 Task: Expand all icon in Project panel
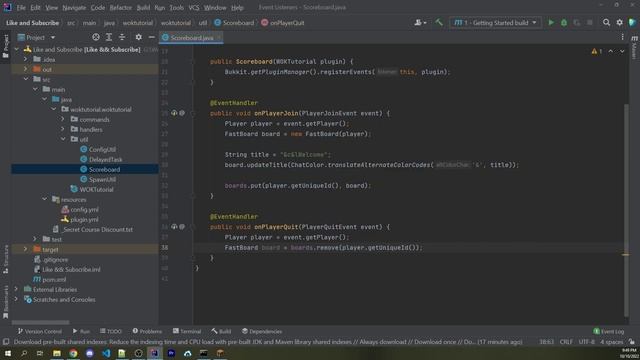[x=109, y=37]
